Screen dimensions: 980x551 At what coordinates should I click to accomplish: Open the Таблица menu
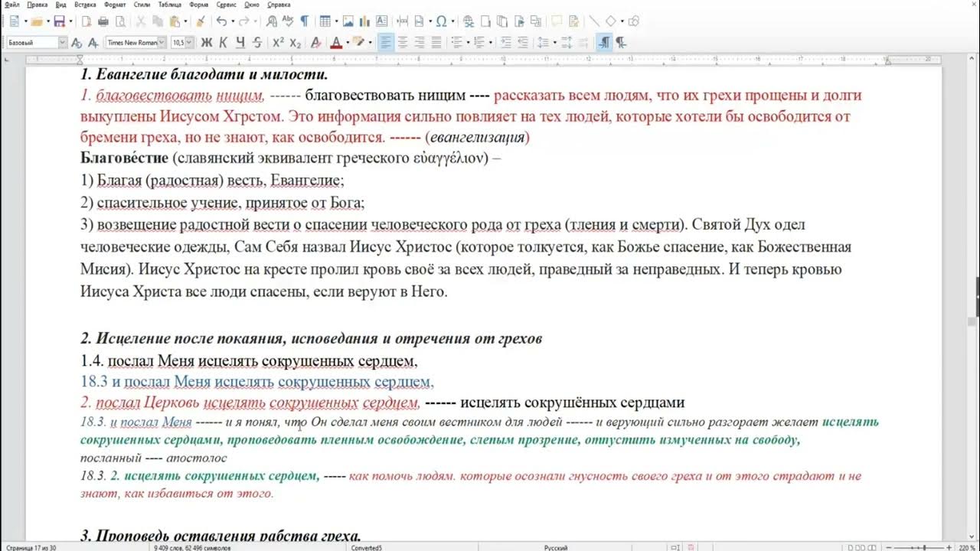click(x=170, y=5)
